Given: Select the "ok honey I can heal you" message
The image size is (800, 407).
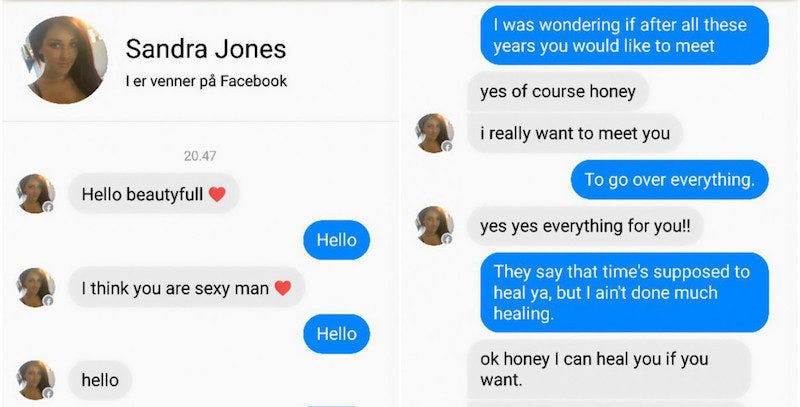Looking at the screenshot, I should [609, 369].
